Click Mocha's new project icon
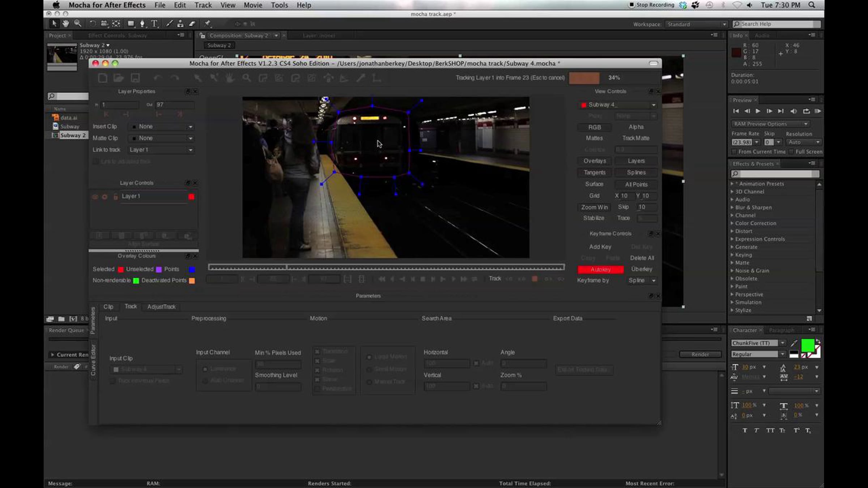The height and width of the screenshot is (488, 868). [x=102, y=78]
